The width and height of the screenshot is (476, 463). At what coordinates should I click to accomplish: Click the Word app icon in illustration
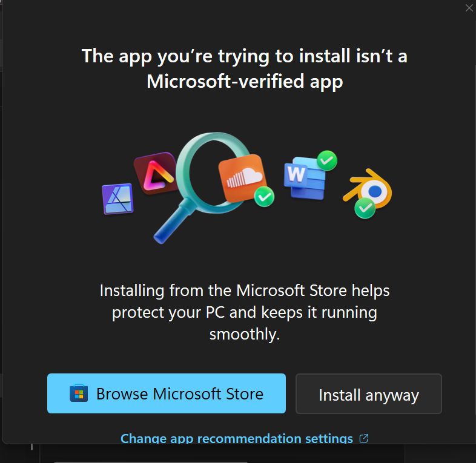(x=305, y=178)
